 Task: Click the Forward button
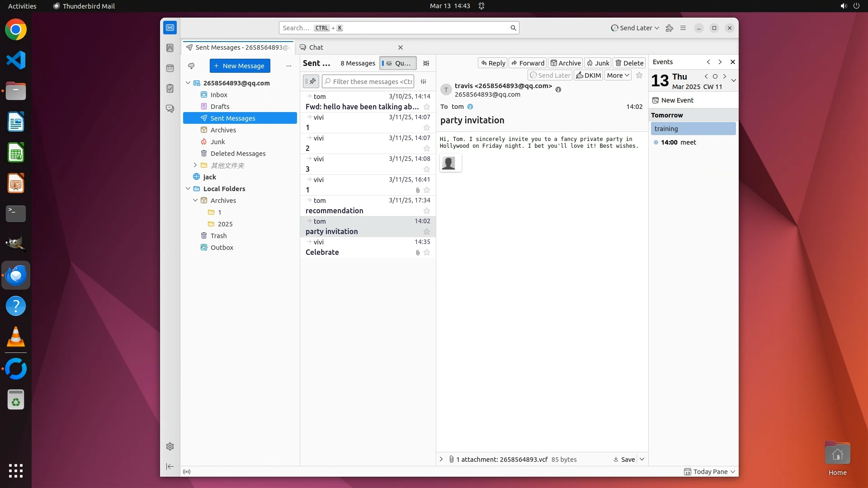(x=528, y=63)
